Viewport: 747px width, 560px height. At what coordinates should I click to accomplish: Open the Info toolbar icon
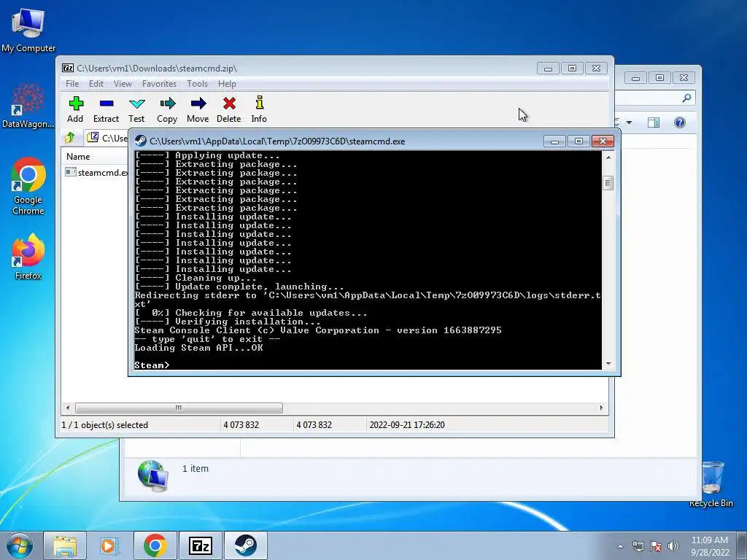259,109
